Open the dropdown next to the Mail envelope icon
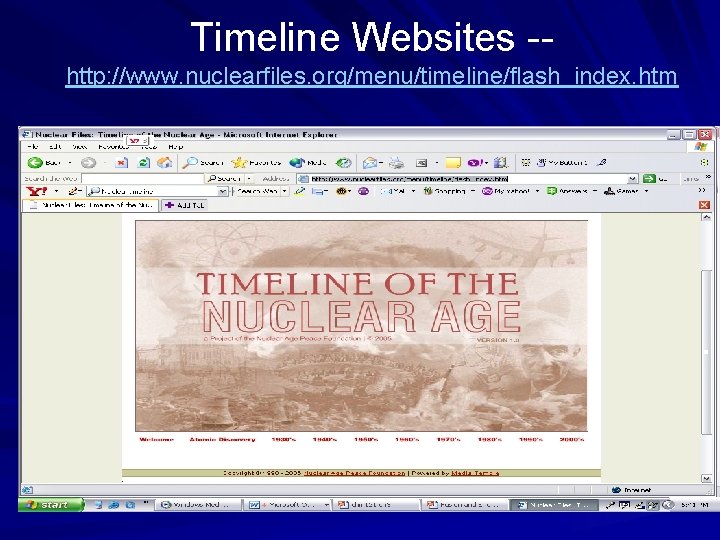This screenshot has height=540, width=720. point(382,163)
